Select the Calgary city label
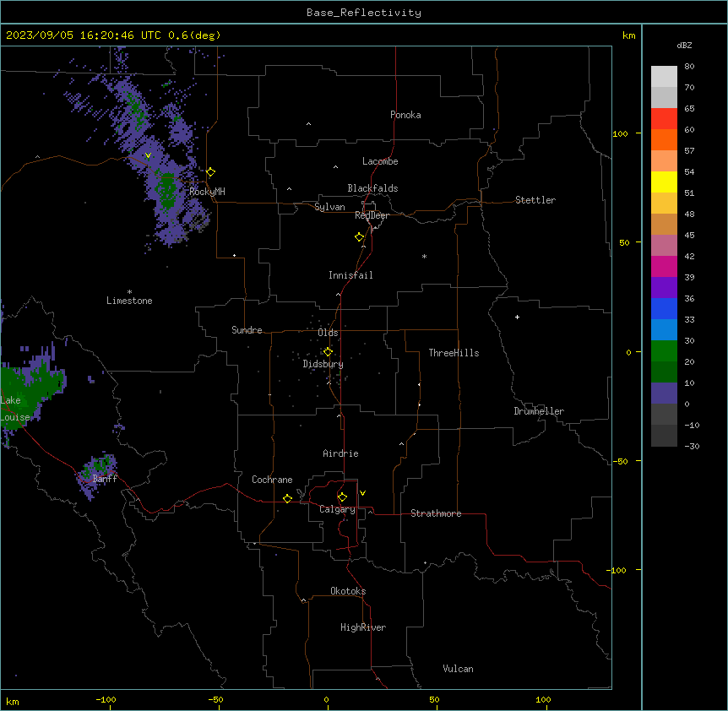This screenshot has height=711, width=728. 338,509
